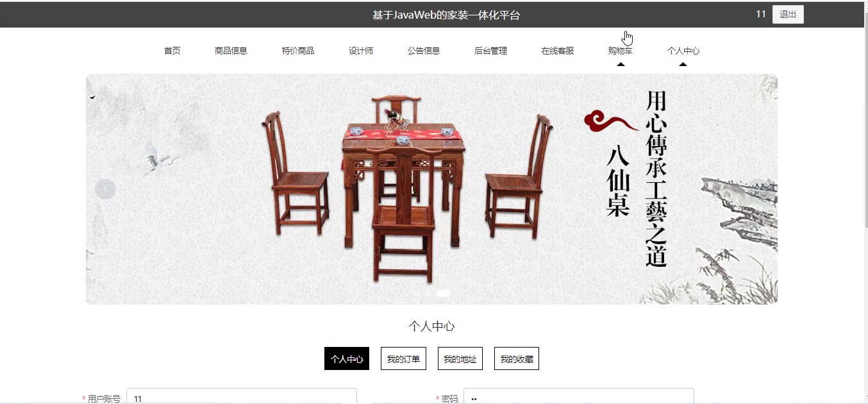Viewport: 868px width, 404px height.
Task: Open the 我的收藏 tab
Action: tap(517, 359)
